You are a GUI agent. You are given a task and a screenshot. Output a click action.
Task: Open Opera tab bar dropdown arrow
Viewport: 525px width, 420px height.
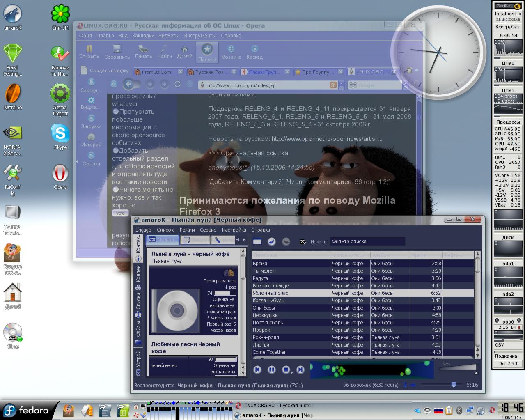pyautogui.click(x=417, y=71)
